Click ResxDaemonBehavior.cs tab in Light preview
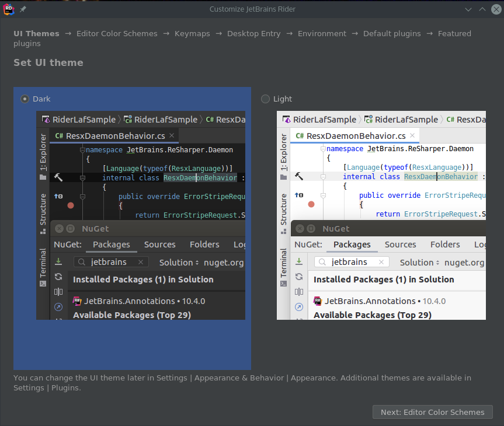Screen dimensions: 504x426 [355, 136]
